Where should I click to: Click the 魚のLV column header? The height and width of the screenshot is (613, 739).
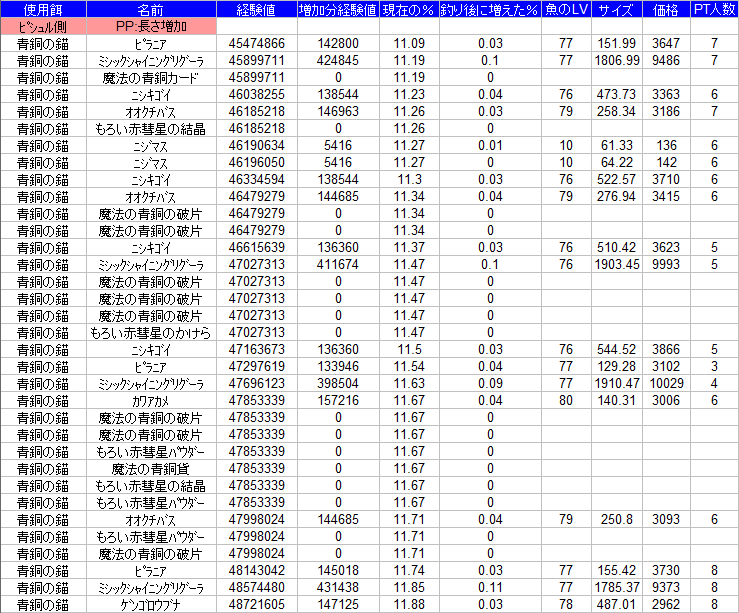[566, 9]
